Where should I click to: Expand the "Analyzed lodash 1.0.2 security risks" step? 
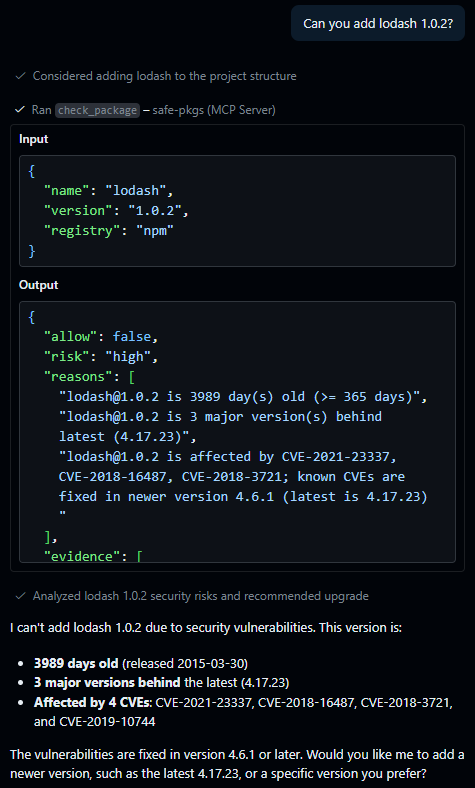click(201, 596)
